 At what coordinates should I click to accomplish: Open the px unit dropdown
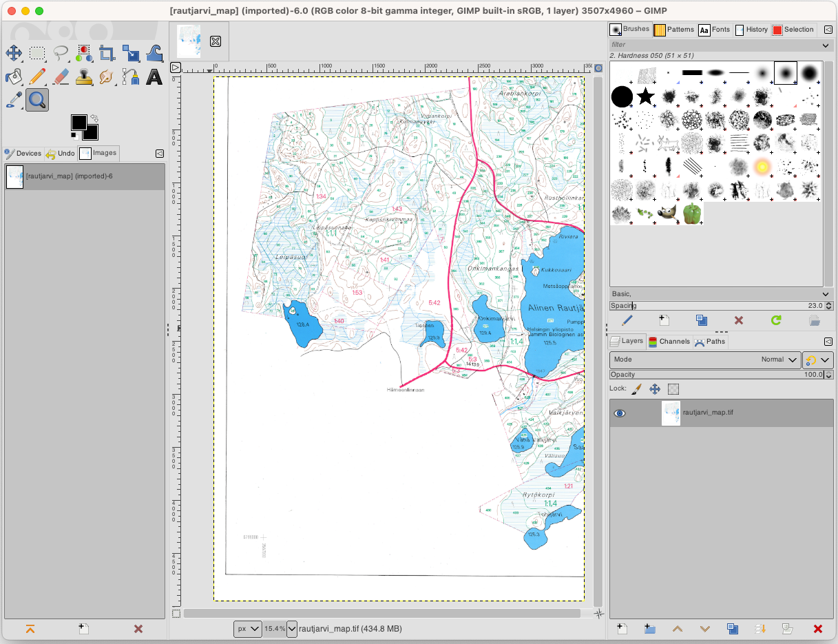[x=247, y=629]
